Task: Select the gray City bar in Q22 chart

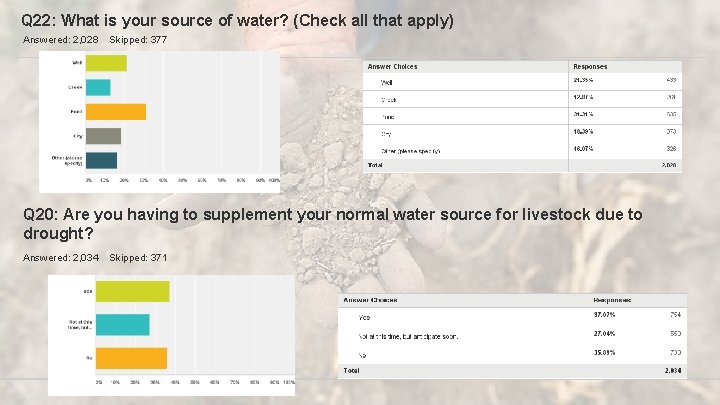Action: (x=103, y=136)
